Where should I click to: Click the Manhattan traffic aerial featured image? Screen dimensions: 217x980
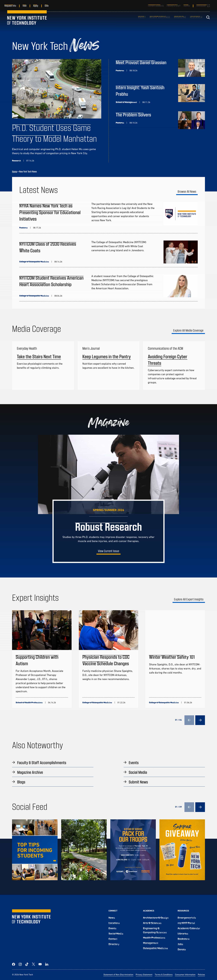57,89
